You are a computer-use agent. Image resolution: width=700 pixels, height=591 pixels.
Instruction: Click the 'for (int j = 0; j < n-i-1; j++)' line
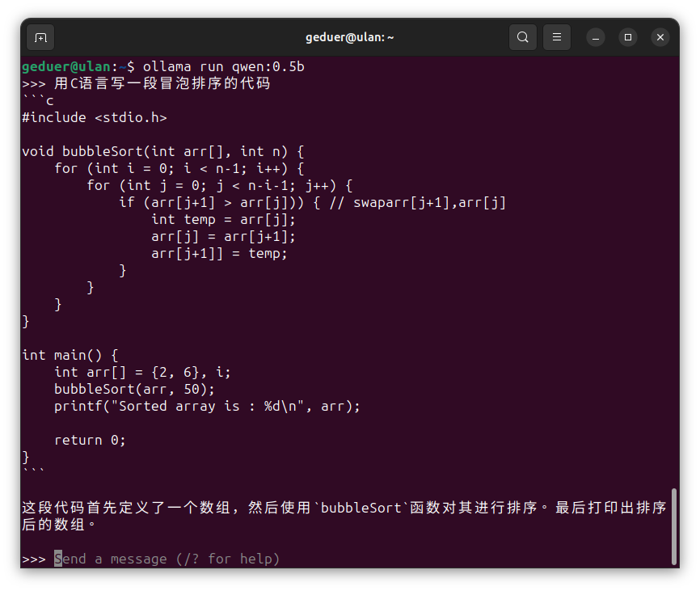(x=219, y=186)
